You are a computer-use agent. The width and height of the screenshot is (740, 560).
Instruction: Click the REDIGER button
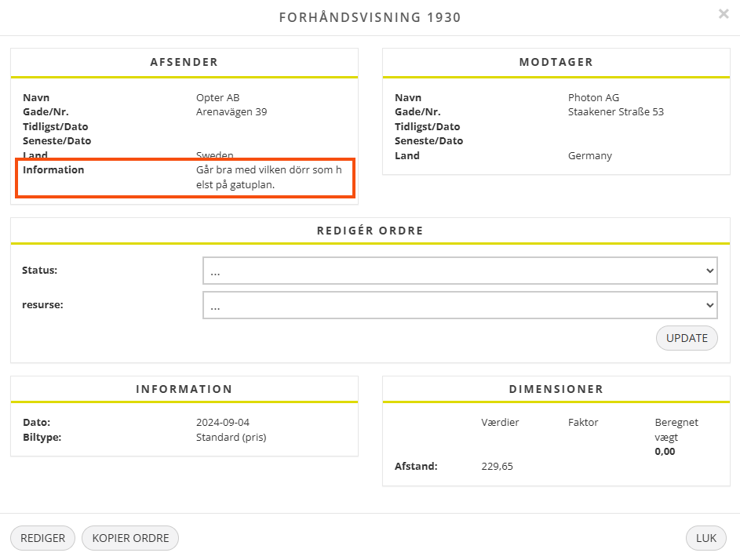[x=42, y=538]
